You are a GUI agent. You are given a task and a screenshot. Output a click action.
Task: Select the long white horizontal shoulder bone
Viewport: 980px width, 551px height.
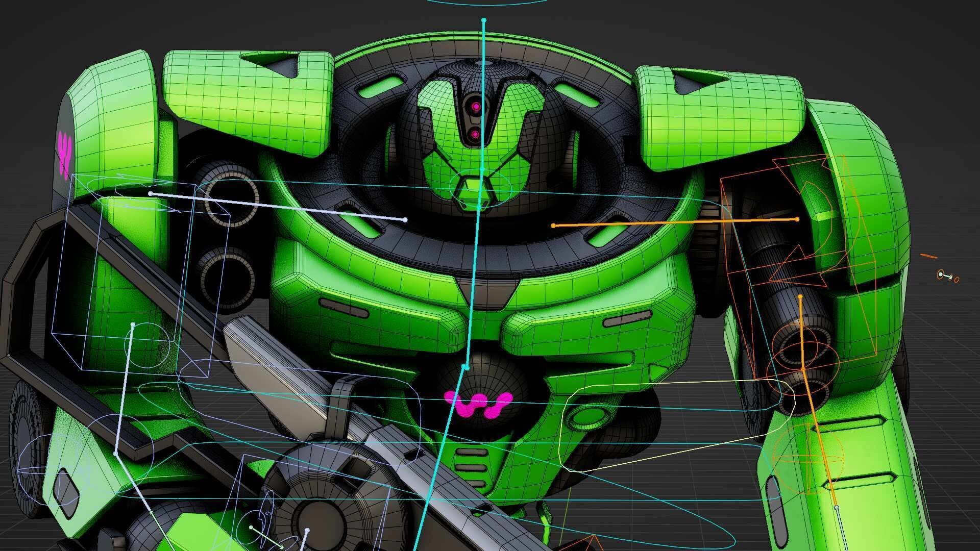coord(278,207)
